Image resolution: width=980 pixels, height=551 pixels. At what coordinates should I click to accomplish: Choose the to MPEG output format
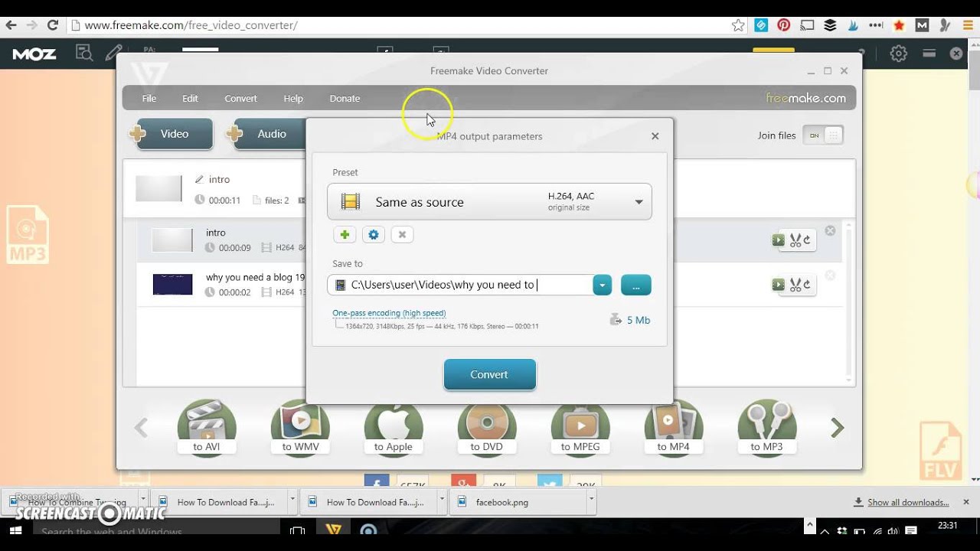point(580,429)
